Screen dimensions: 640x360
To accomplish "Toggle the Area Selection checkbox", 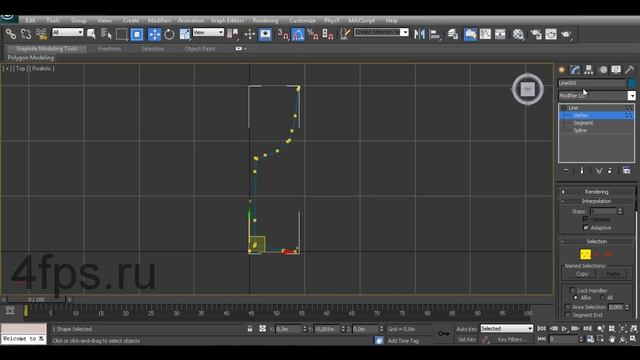I will click(567, 307).
